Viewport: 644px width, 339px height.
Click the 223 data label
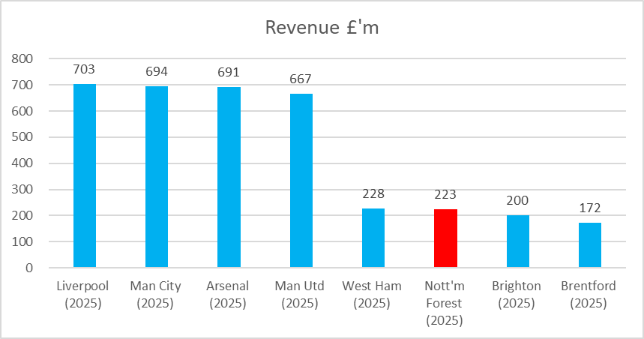click(445, 194)
